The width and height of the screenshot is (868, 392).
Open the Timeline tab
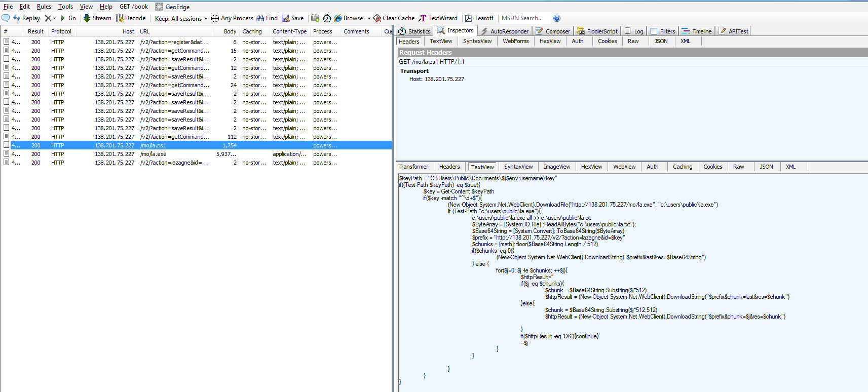697,31
